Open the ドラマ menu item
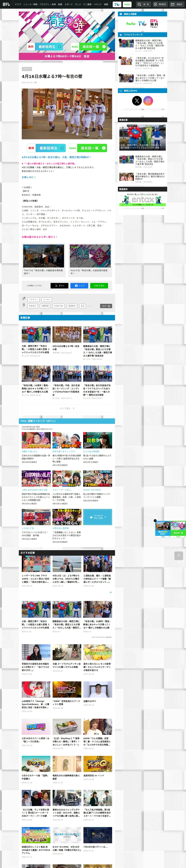Screen dimensions: 186x868 coord(18,4)
